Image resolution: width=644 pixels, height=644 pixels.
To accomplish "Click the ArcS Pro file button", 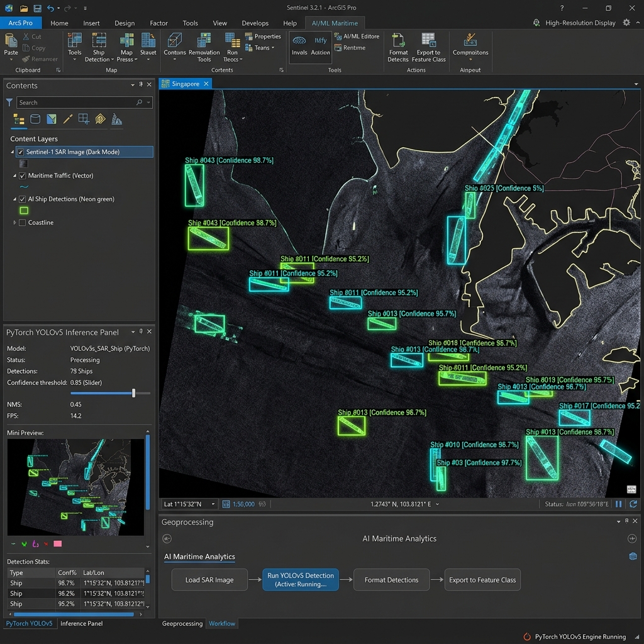I will pos(21,23).
